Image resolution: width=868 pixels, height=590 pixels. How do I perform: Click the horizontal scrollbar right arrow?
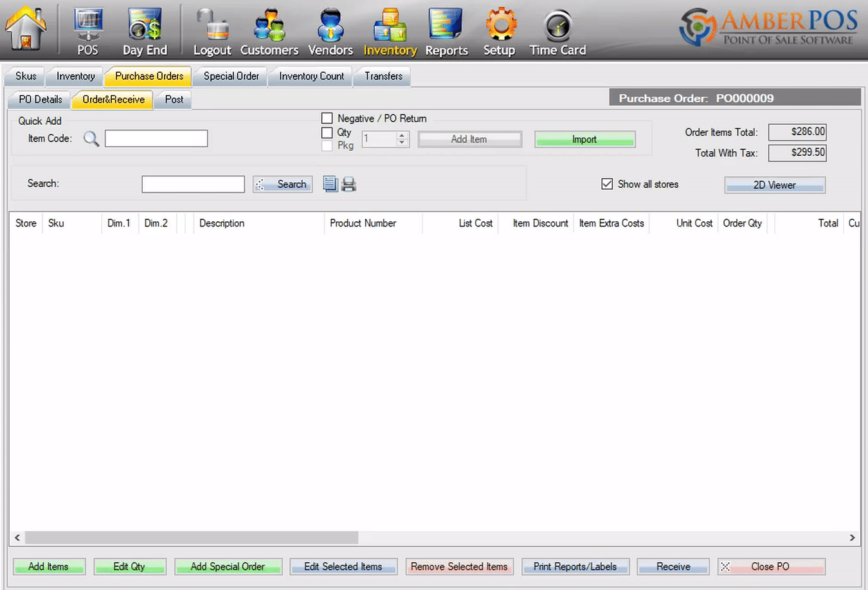pyautogui.click(x=853, y=537)
